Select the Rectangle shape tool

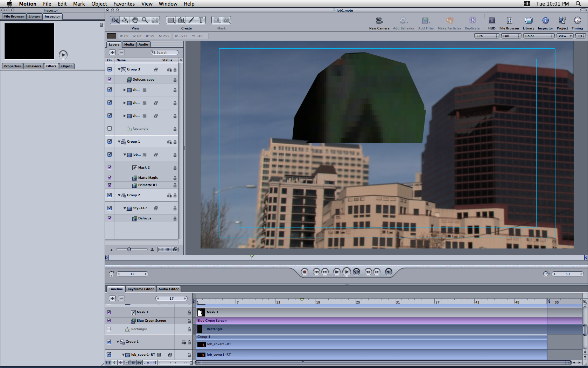click(170, 20)
